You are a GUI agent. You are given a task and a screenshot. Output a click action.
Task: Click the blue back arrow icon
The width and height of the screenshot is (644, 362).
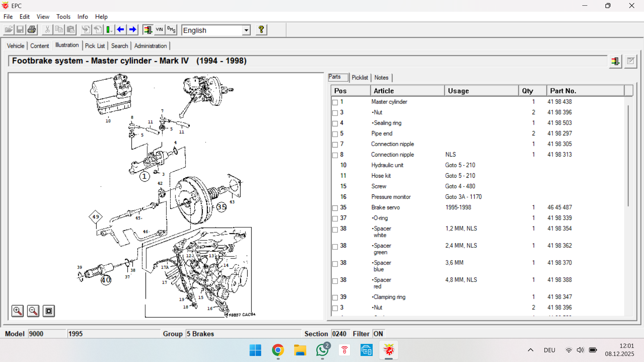120,30
